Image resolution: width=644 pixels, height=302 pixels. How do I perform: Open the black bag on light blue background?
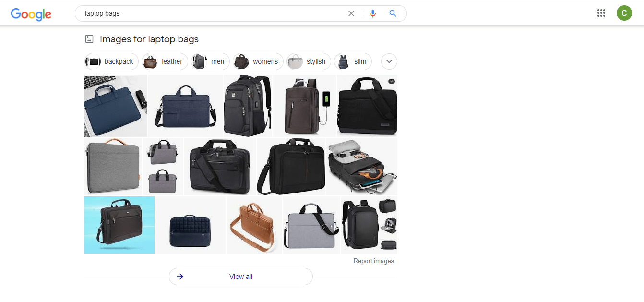[x=119, y=225]
